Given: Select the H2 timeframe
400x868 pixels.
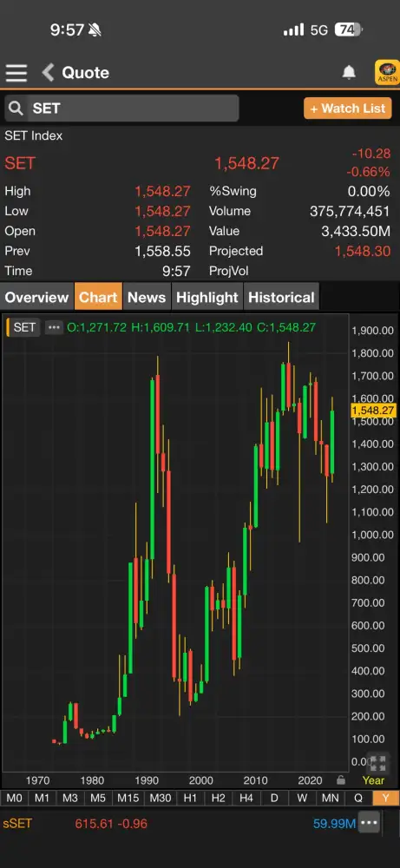Looking at the screenshot, I should (219, 798).
